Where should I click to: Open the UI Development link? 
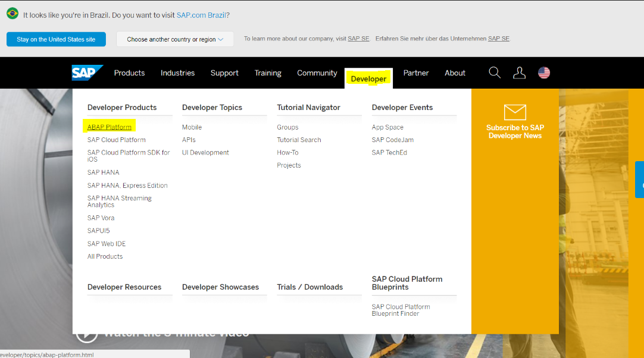point(205,153)
